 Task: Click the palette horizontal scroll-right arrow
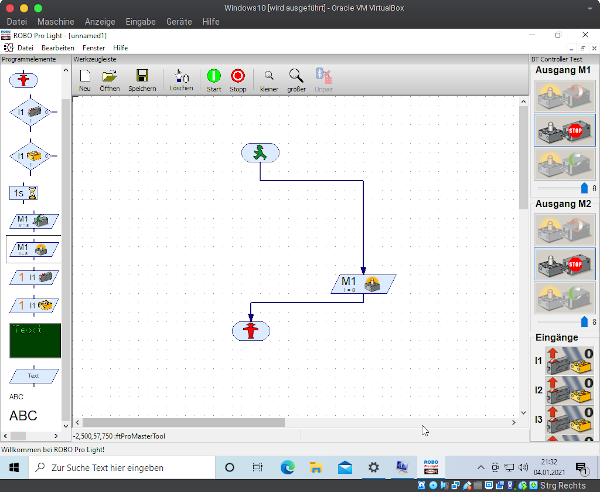click(x=56, y=436)
